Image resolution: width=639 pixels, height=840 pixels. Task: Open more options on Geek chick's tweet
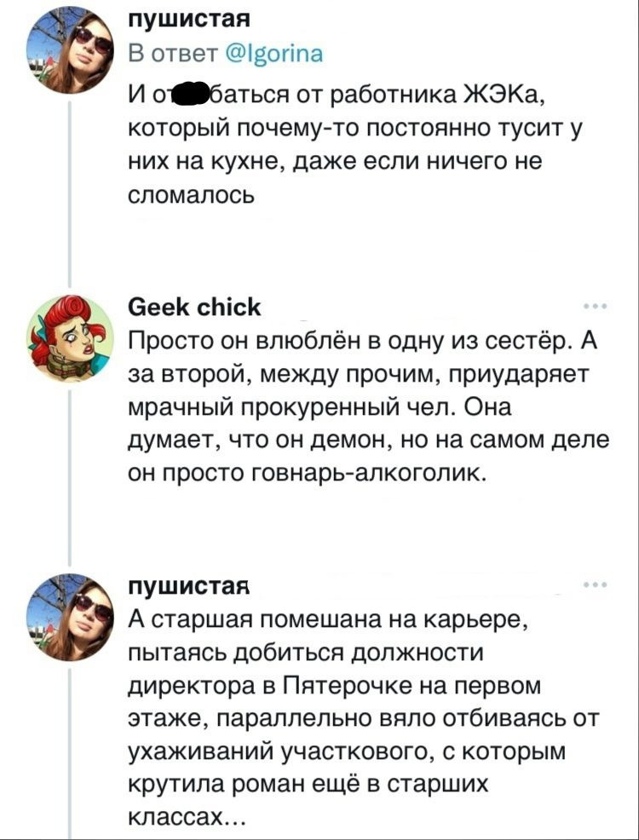594,307
